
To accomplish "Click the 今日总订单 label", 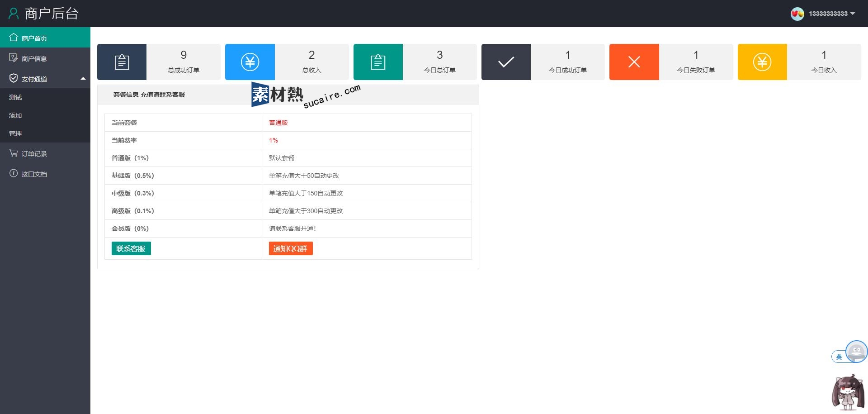I will (440, 70).
